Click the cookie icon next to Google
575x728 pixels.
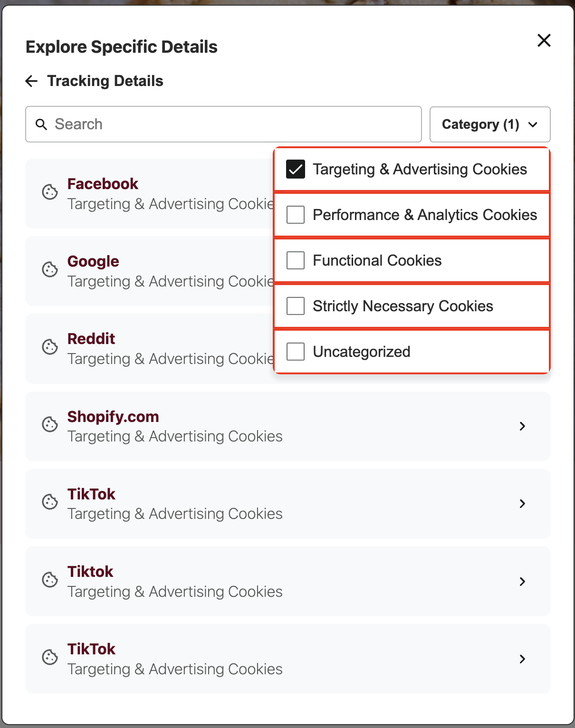point(49,269)
